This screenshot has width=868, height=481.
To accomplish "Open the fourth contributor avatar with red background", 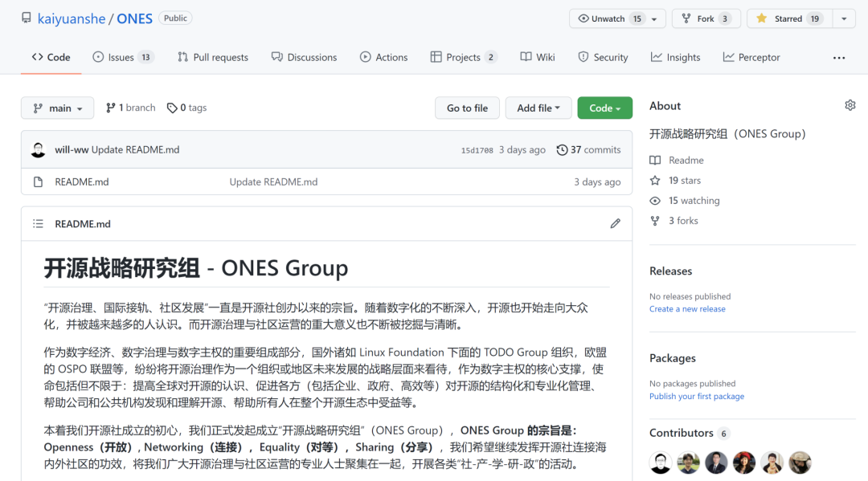I will click(744, 463).
